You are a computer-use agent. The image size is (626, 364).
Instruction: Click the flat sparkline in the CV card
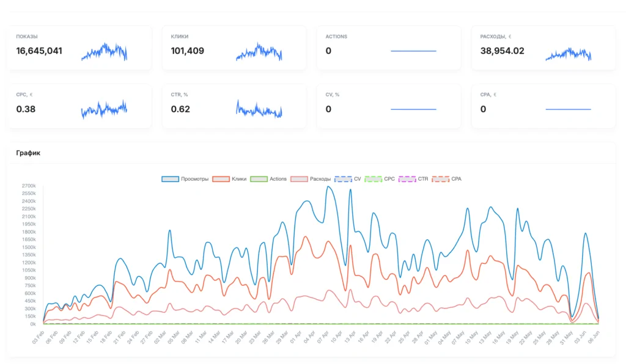point(414,109)
